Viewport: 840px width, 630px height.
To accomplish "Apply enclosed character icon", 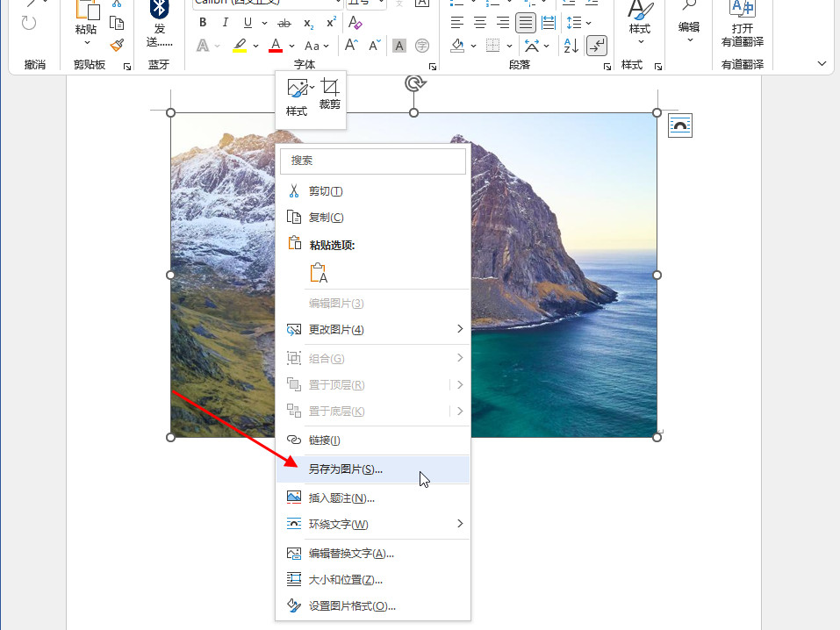I will pyautogui.click(x=422, y=47).
